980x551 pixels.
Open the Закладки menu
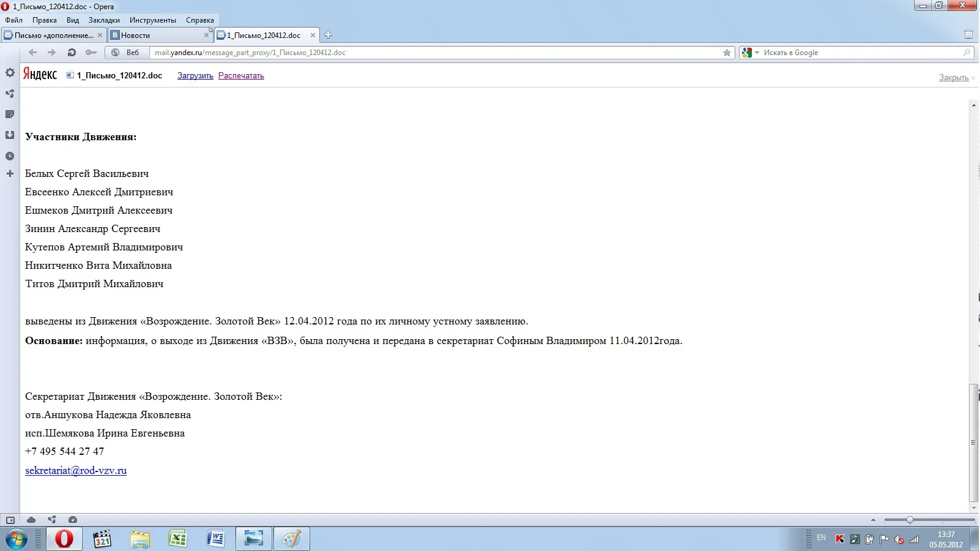(x=104, y=20)
